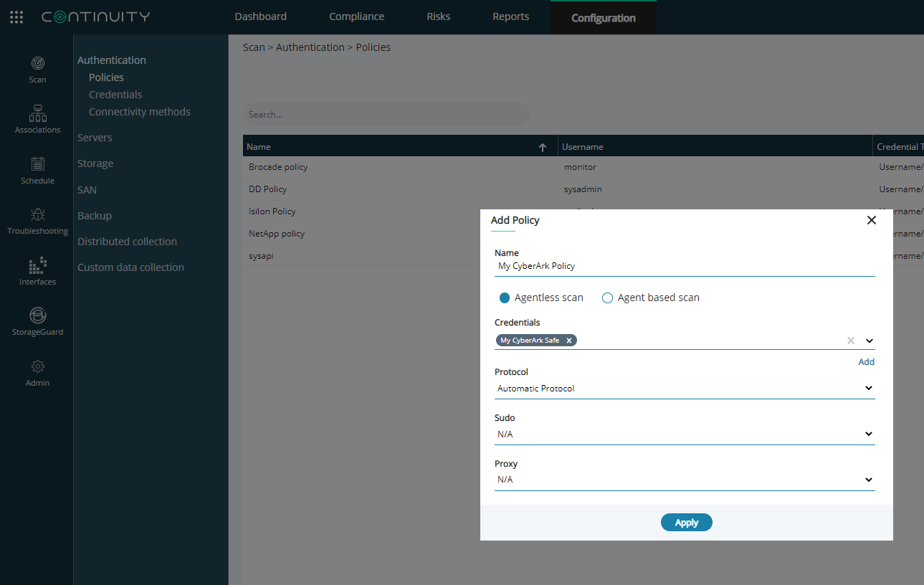
Task: Click the monitor username cell
Action: pyautogui.click(x=580, y=167)
